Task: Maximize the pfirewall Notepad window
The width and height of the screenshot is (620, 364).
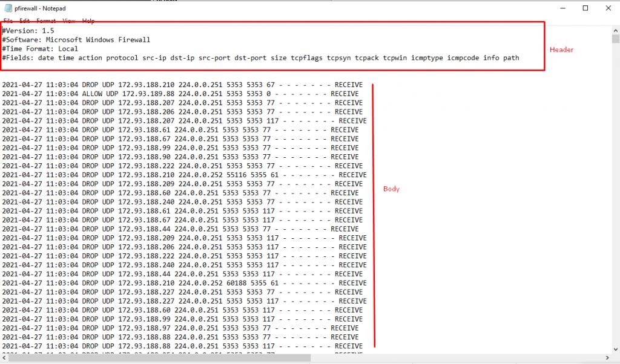Action: pyautogui.click(x=585, y=8)
